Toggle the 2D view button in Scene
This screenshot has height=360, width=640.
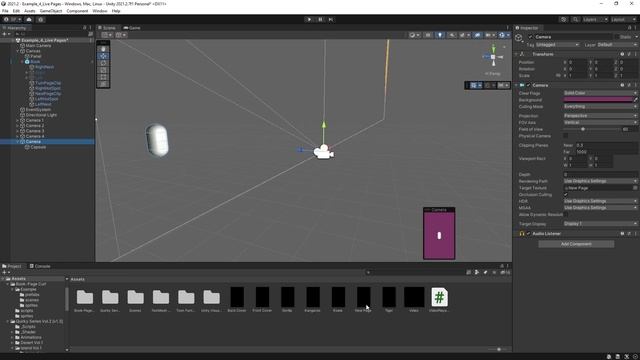click(x=428, y=35)
